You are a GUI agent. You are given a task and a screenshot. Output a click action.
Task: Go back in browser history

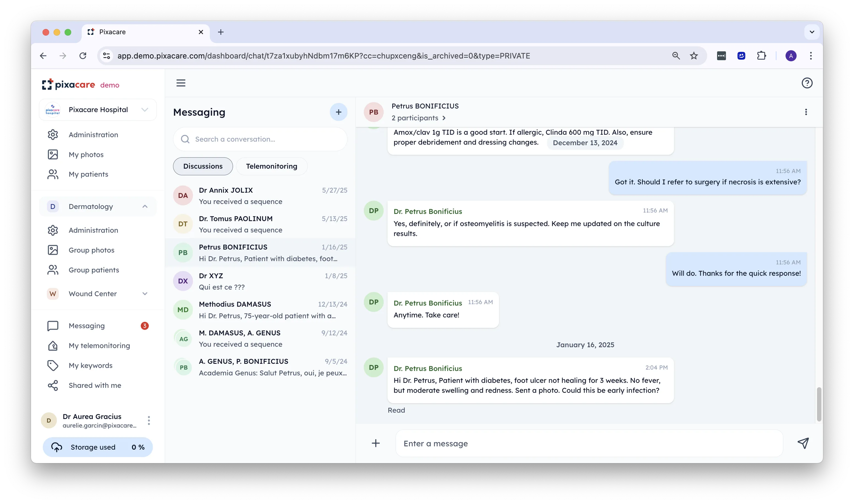(x=43, y=56)
